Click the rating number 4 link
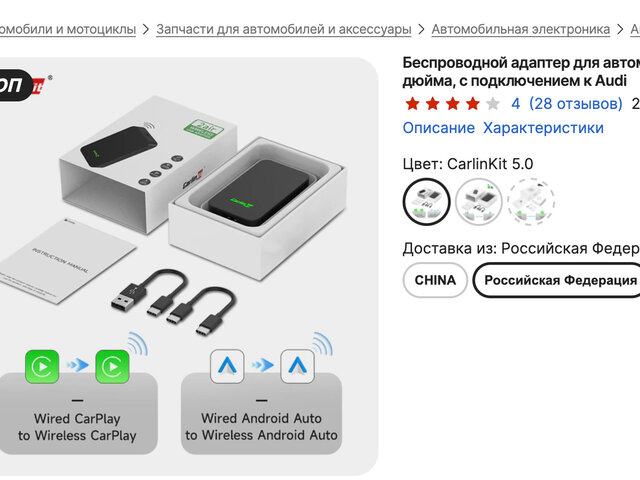Viewport: 640px width, 480px height. point(516,104)
